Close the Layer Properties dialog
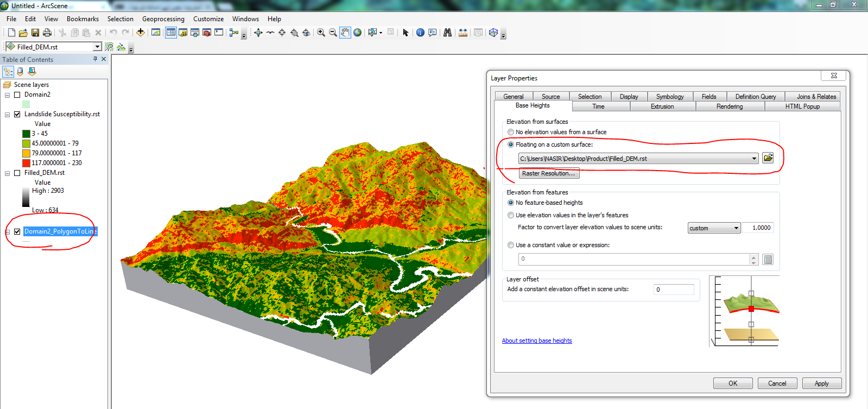868x409 pixels. coord(833,75)
